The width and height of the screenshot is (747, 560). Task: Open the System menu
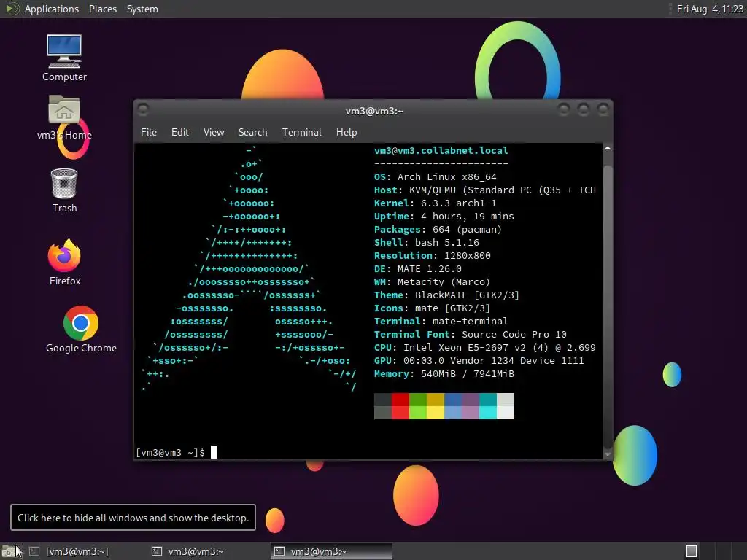[142, 9]
